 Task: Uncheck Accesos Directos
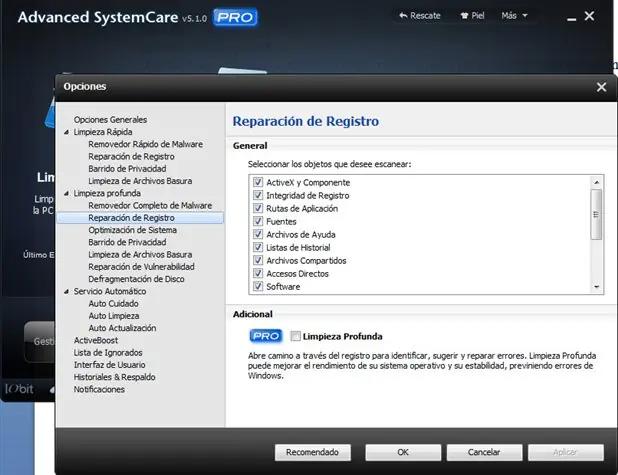click(x=258, y=273)
